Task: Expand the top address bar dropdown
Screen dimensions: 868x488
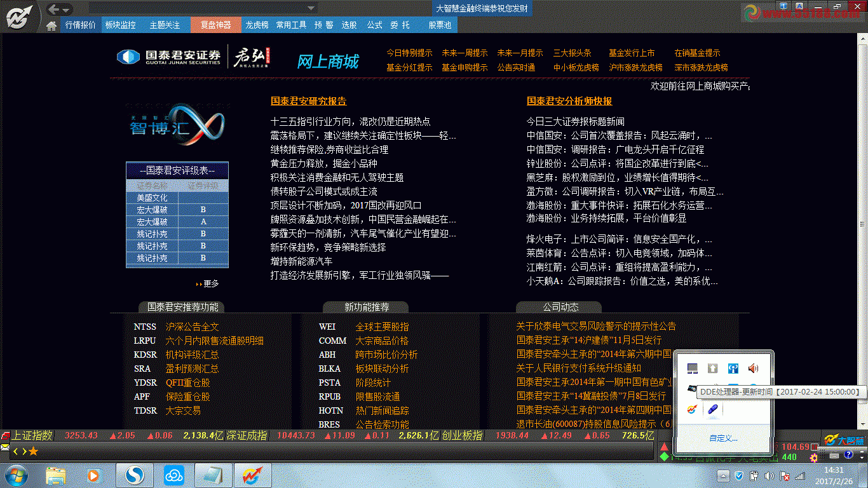Action: point(311,8)
